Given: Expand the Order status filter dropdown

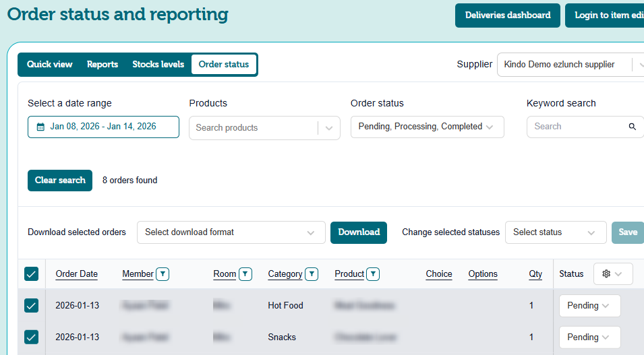Looking at the screenshot, I should tap(427, 127).
